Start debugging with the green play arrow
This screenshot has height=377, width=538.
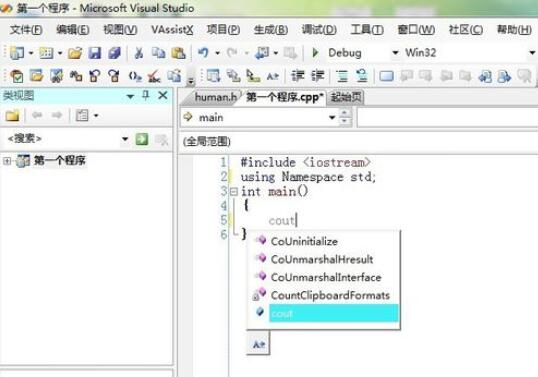315,53
